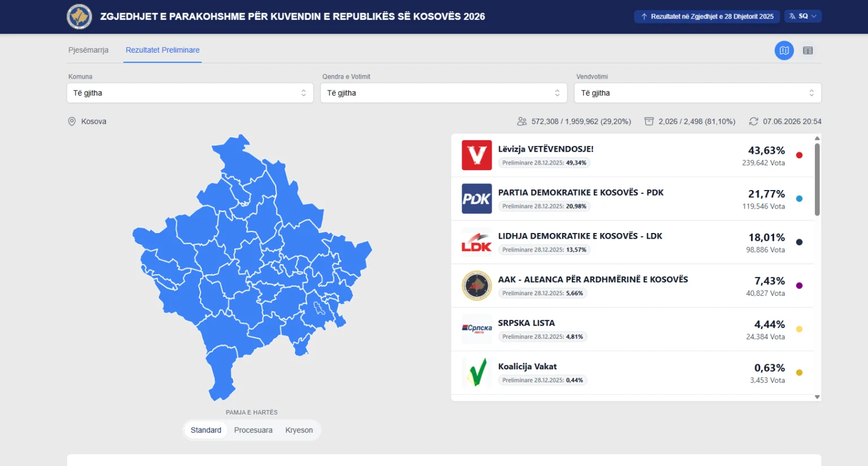Expand the SQ language selector
Screen dimensions: 868x466
(x=803, y=16)
